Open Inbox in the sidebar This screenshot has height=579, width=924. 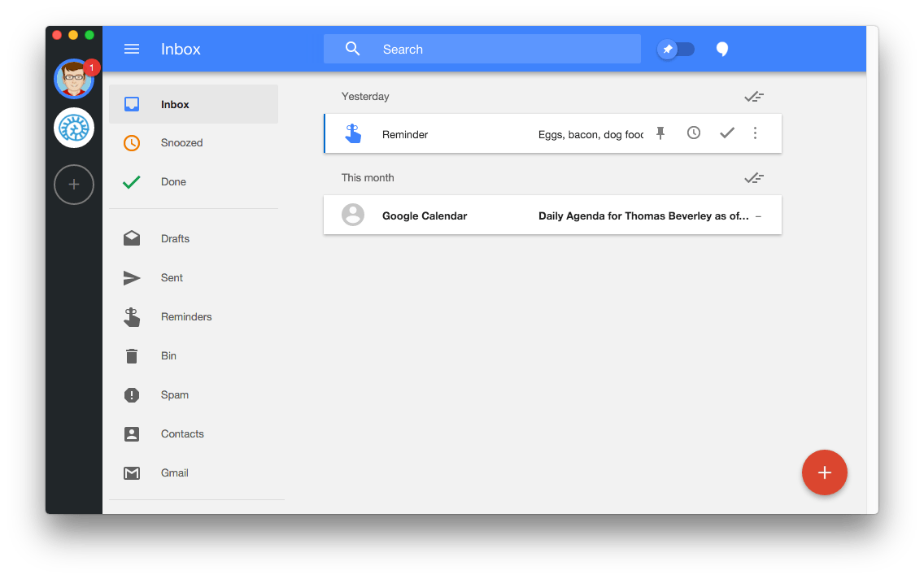click(194, 104)
